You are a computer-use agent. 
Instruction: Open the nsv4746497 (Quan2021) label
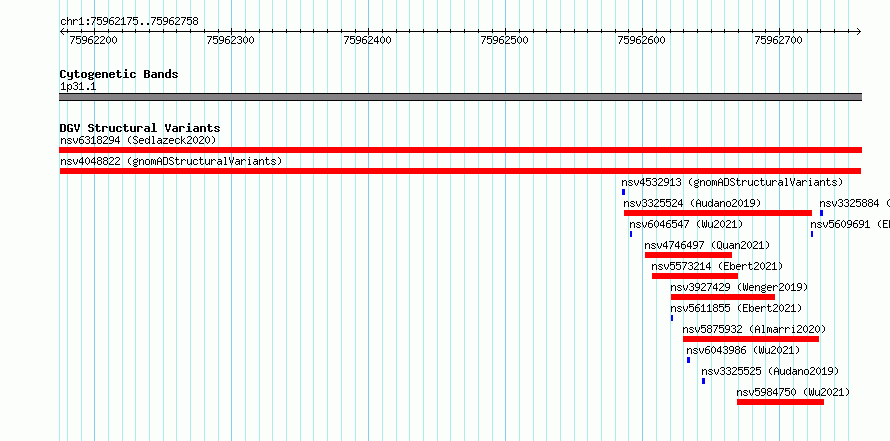pos(707,245)
